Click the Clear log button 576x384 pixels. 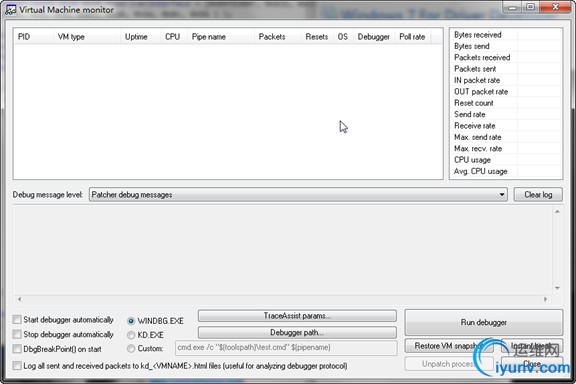[x=538, y=194]
